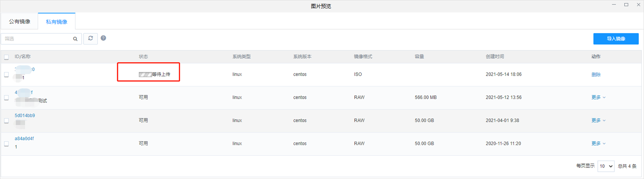Refresh the private image list
Image resolution: width=644 pixels, height=179 pixels.
point(91,38)
